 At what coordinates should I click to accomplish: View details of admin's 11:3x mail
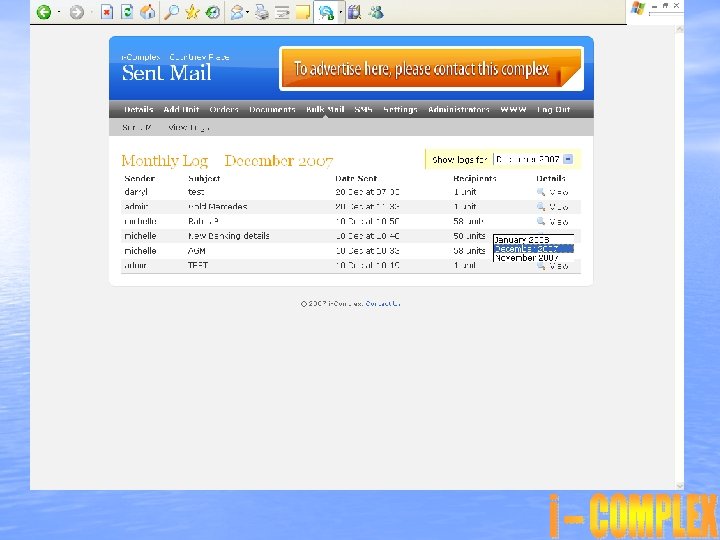point(553,207)
